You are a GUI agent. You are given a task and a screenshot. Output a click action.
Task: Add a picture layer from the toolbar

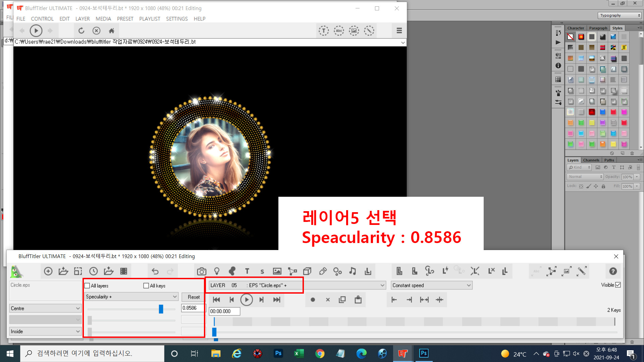pos(277,271)
